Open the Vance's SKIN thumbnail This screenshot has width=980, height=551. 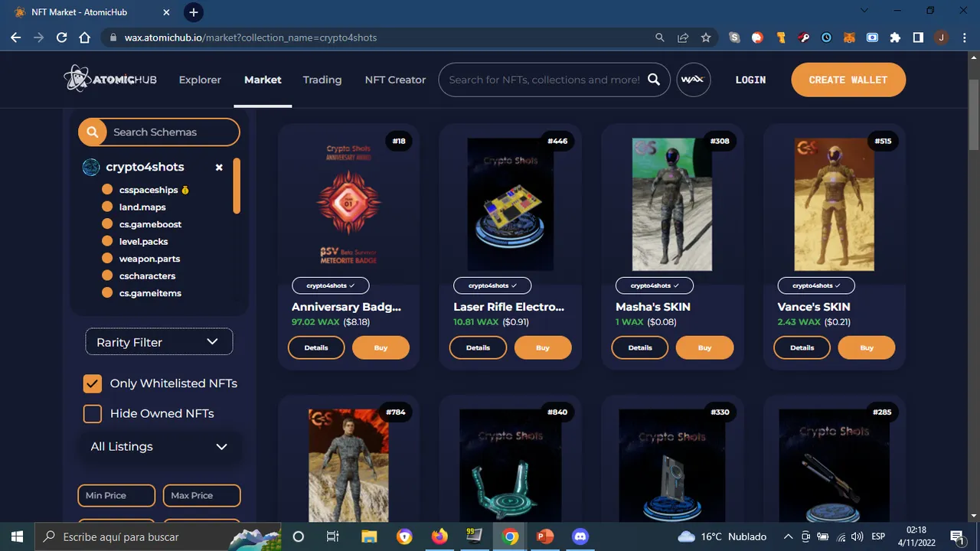pyautogui.click(x=834, y=204)
